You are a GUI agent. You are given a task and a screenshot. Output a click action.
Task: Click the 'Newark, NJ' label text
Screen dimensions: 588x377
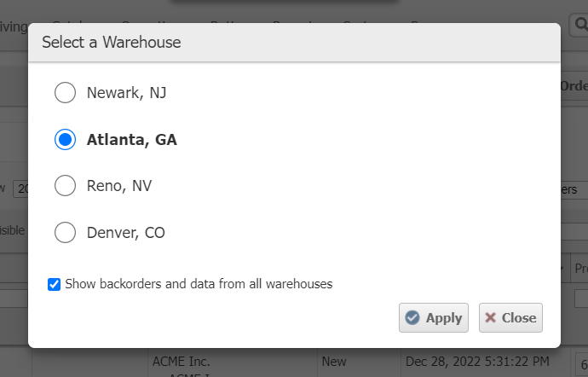click(x=126, y=93)
